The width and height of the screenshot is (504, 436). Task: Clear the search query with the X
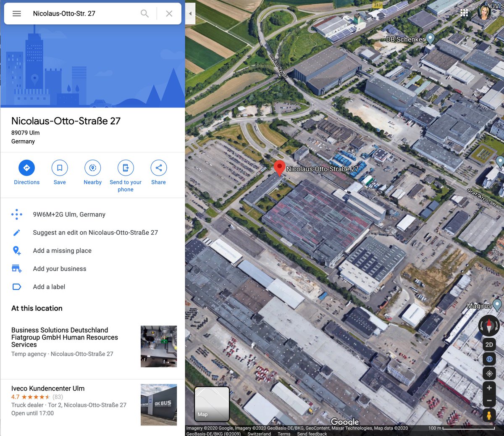pyautogui.click(x=168, y=13)
